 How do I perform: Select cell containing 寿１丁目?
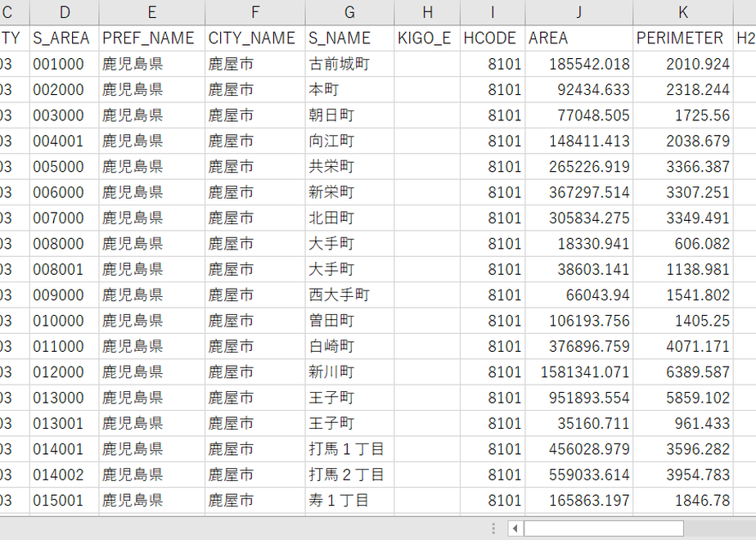click(349, 501)
